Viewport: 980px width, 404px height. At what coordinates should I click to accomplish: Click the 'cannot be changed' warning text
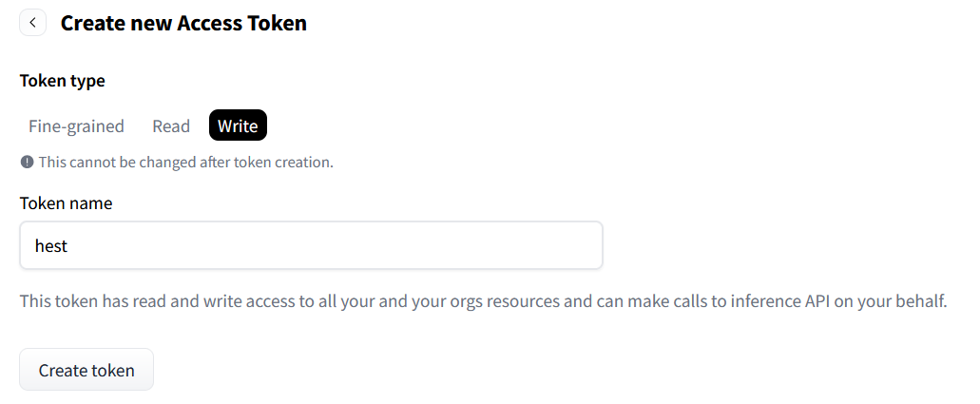click(185, 163)
